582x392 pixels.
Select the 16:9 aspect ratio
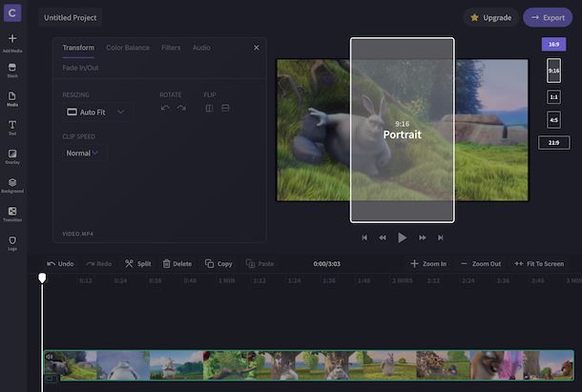(x=553, y=44)
